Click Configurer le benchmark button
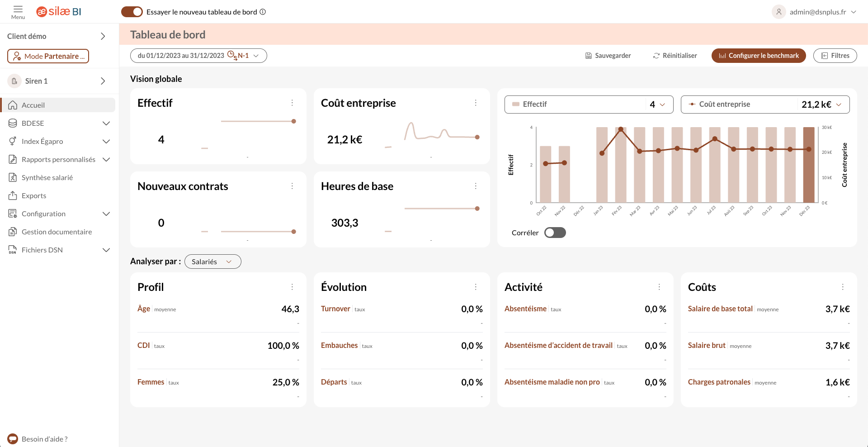The height and width of the screenshot is (447, 868). [759, 56]
